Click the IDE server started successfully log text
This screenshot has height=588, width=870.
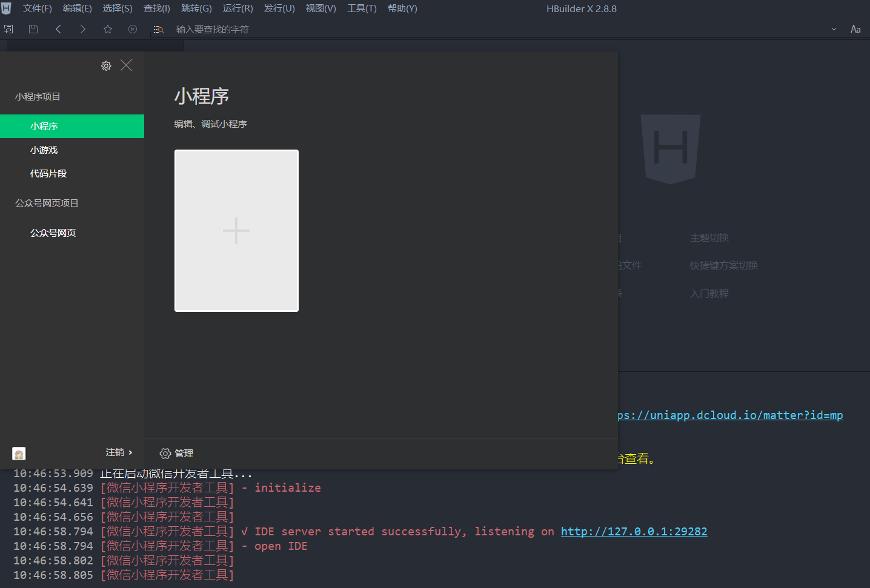tap(397, 531)
